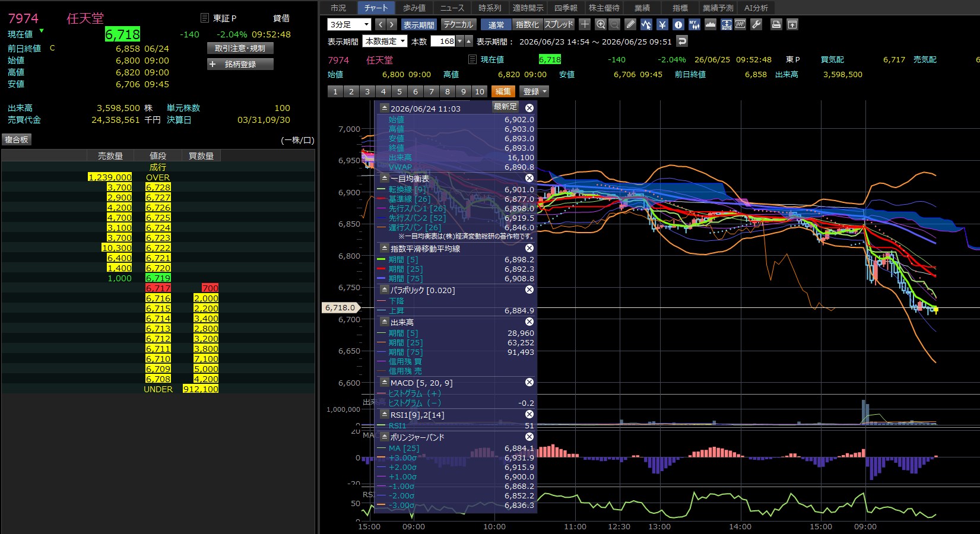Click the 銘柄登録 button
This screenshot has height=534, width=980.
click(x=240, y=64)
